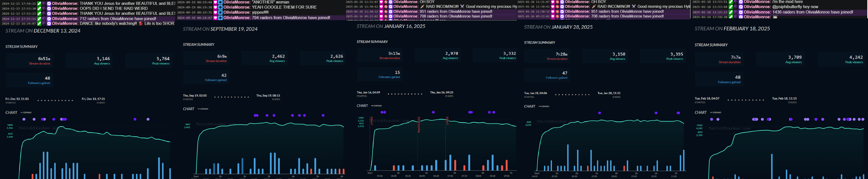Screen dimensions: 868x179
Task: Click the JustChatting marker on January 16 chart
Action: [419, 125]
